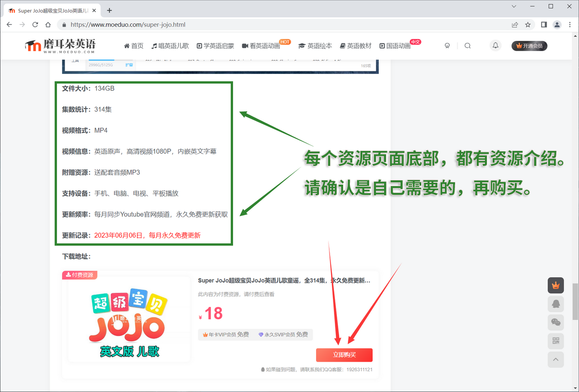The image size is (579, 392).
Task: Click the 立即购买 purchase button
Action: click(344, 355)
